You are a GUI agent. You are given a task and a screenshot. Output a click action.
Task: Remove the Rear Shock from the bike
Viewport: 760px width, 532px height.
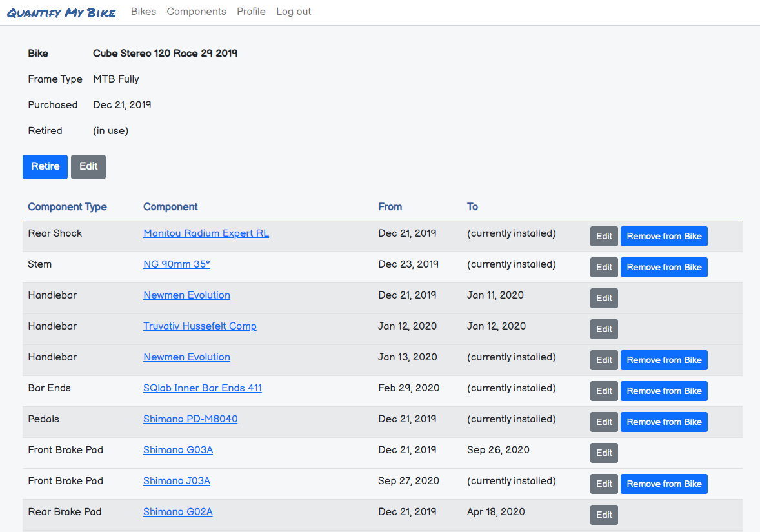[664, 237]
